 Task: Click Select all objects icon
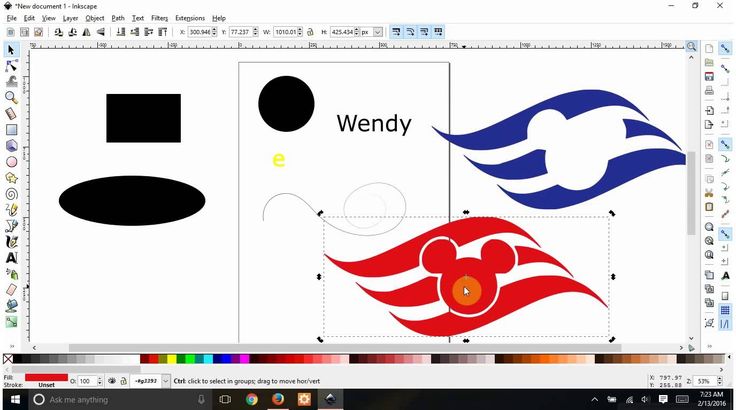(10, 32)
